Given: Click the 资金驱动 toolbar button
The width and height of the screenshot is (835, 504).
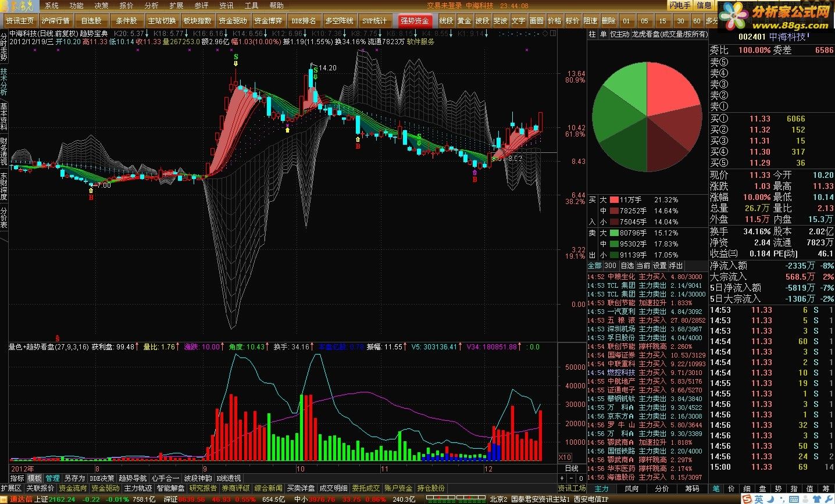Looking at the screenshot, I should [233, 20].
